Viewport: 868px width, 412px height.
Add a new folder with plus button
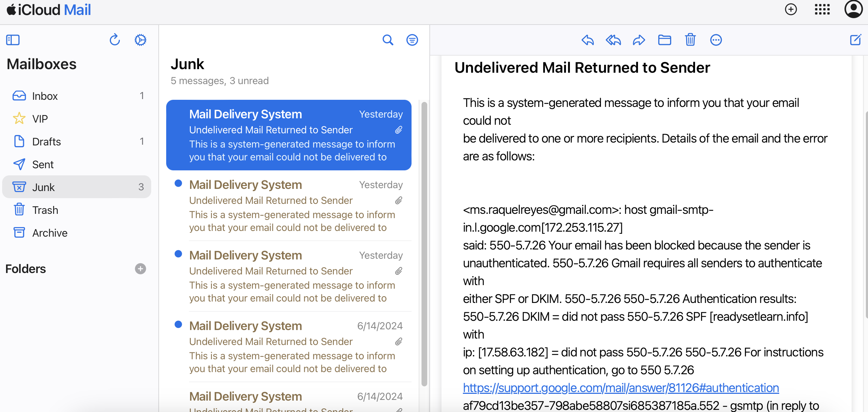point(140,269)
